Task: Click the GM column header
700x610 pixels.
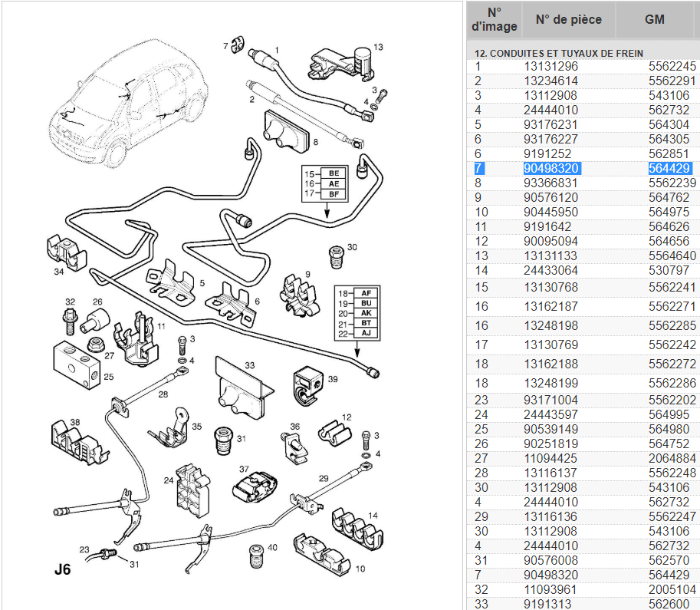Action: 654,20
